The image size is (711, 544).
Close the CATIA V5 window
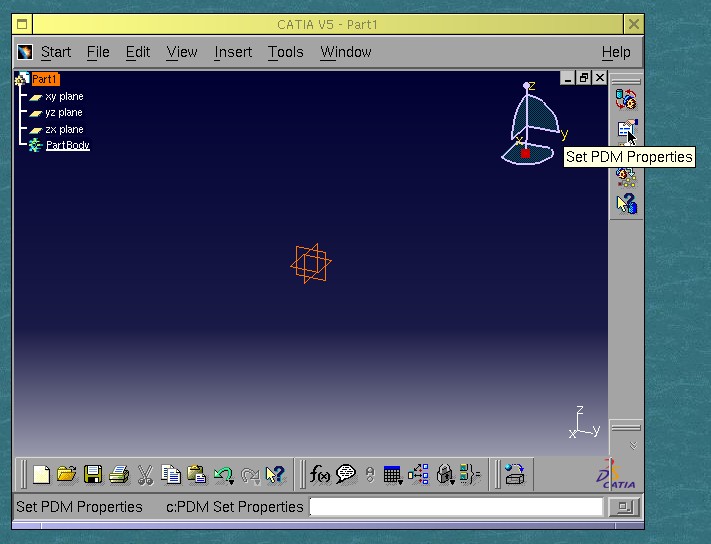pyautogui.click(x=633, y=24)
